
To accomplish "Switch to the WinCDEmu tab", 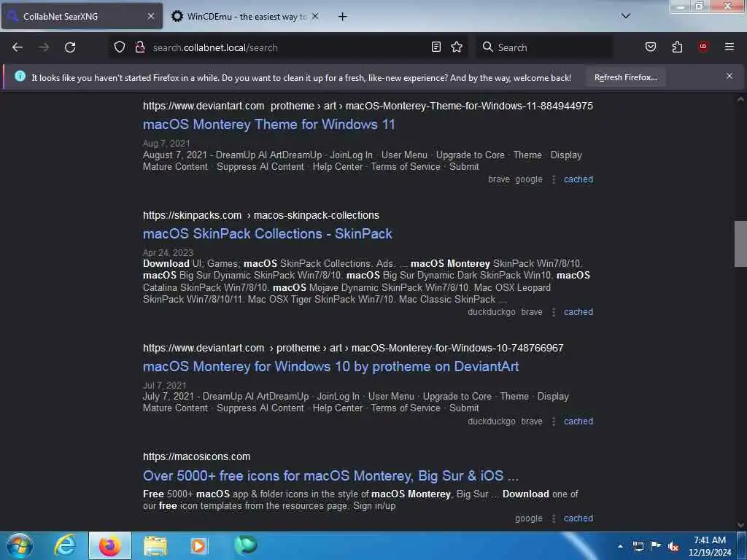I will coord(244,16).
